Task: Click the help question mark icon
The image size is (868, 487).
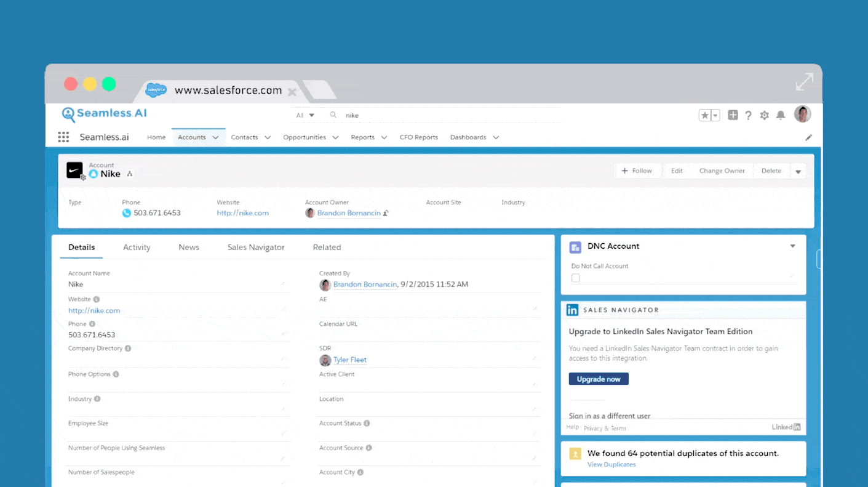Action: pyautogui.click(x=749, y=115)
